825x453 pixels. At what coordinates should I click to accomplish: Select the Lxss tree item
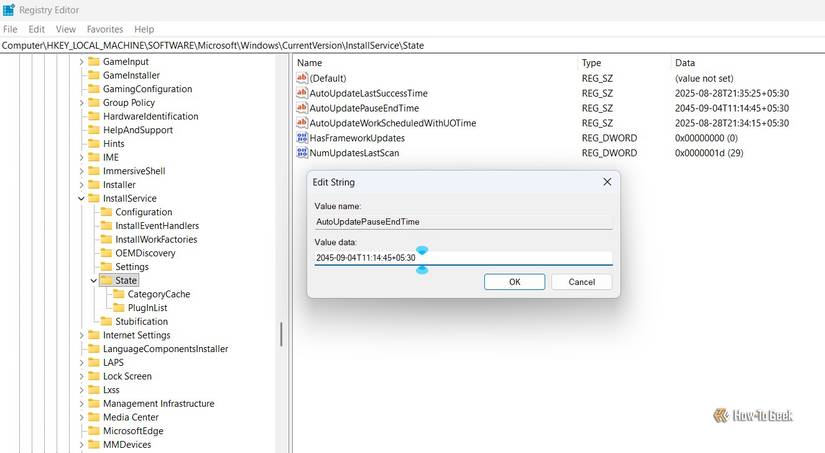[111, 390]
